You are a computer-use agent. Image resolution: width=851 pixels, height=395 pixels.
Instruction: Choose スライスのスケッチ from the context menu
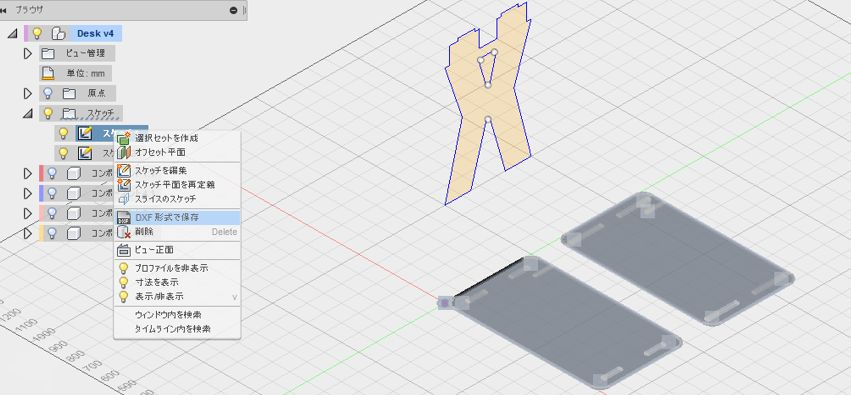pos(177,199)
